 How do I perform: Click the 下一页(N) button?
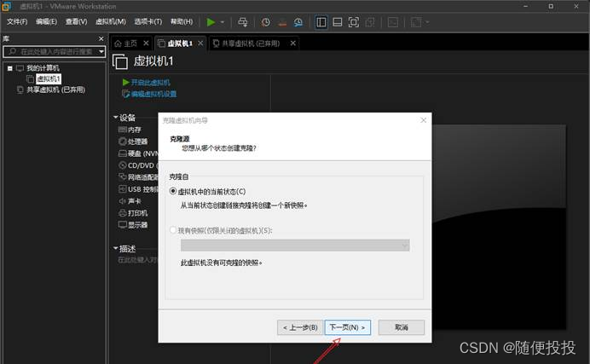pyautogui.click(x=347, y=327)
